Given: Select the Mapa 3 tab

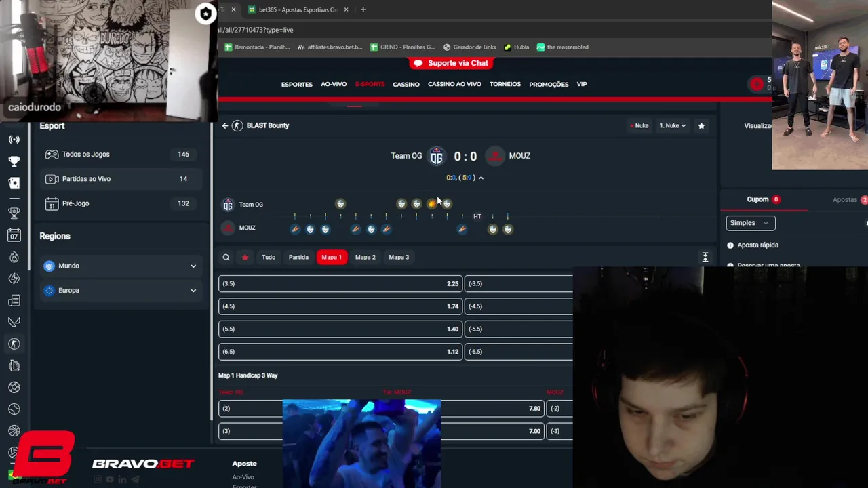Looking at the screenshot, I should coord(399,257).
